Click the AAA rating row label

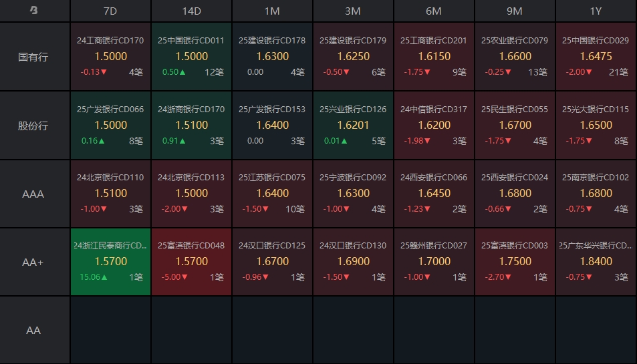coord(33,194)
